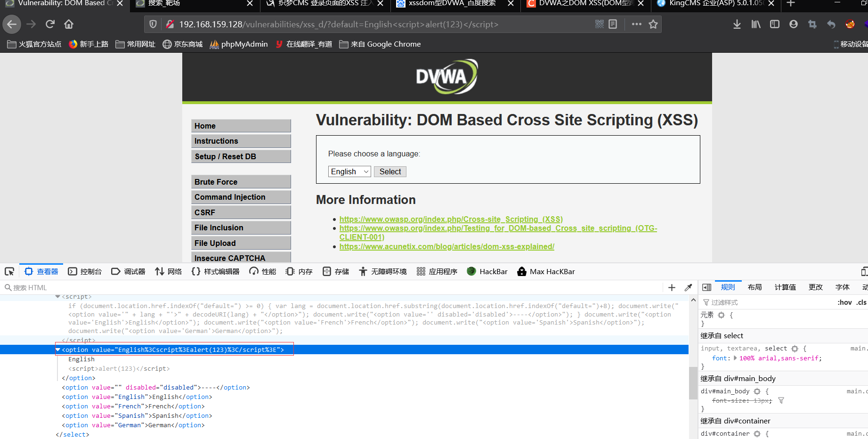Open the downloads panel
This screenshot has width=868, height=439.
tap(737, 24)
